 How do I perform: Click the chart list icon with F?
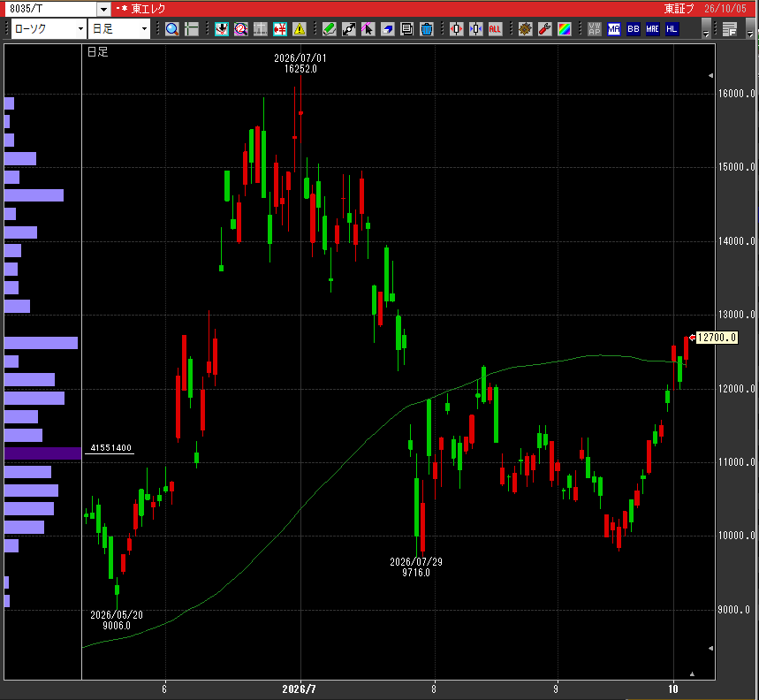click(x=730, y=29)
